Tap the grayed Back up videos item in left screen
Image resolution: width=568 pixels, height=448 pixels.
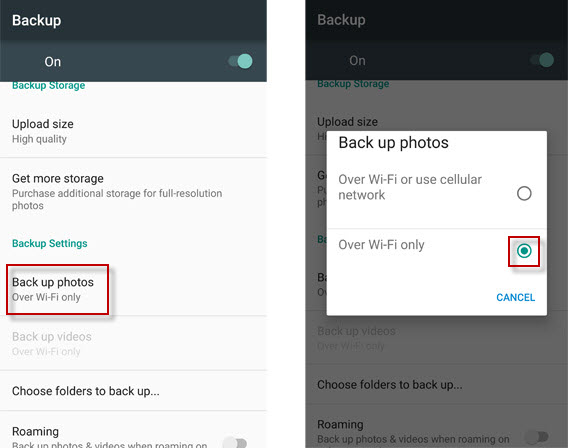(133, 343)
